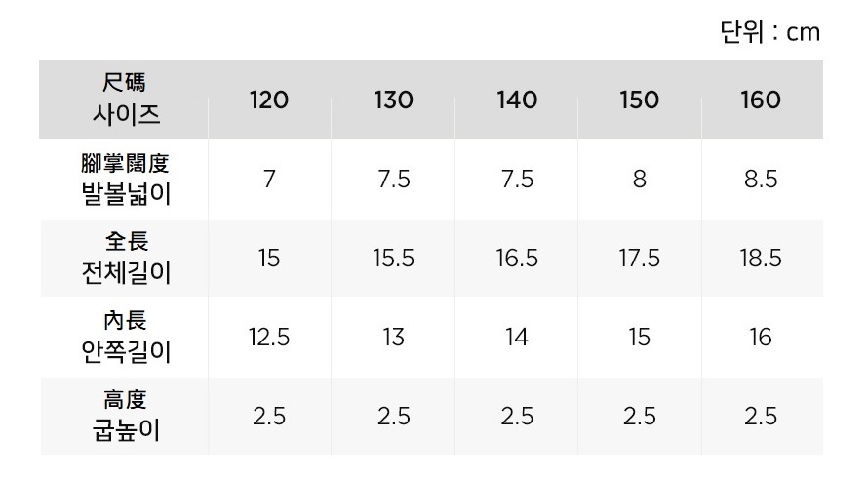The image size is (868, 482).
Task: Click the 15 in the 안쪽길이 row
Action: click(639, 338)
